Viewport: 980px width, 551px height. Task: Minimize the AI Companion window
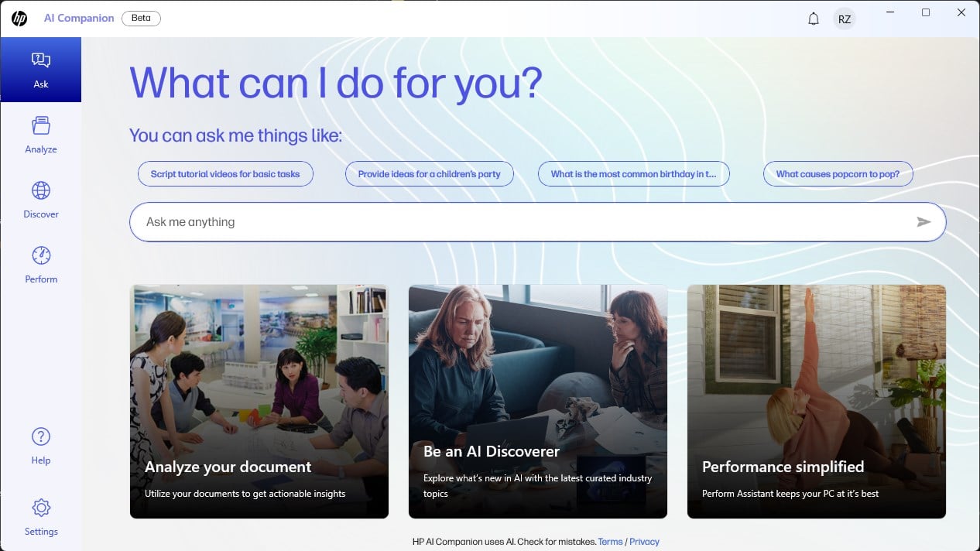889,12
